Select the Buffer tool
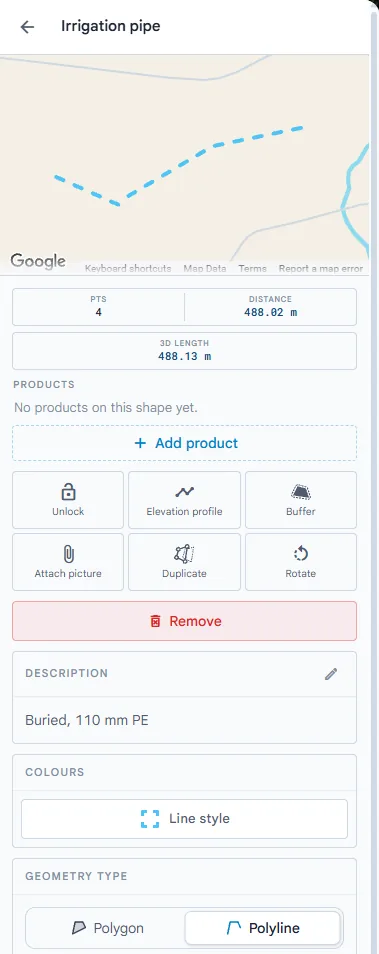379x954 pixels. (x=301, y=500)
